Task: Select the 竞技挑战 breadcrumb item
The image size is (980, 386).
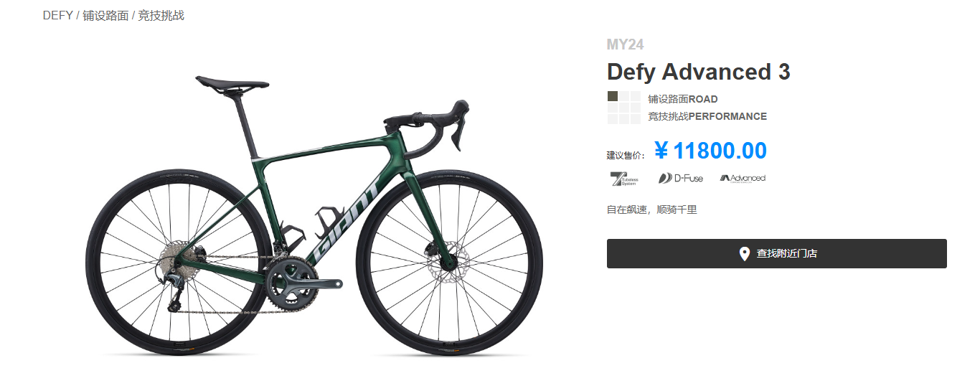Action: 161,16
